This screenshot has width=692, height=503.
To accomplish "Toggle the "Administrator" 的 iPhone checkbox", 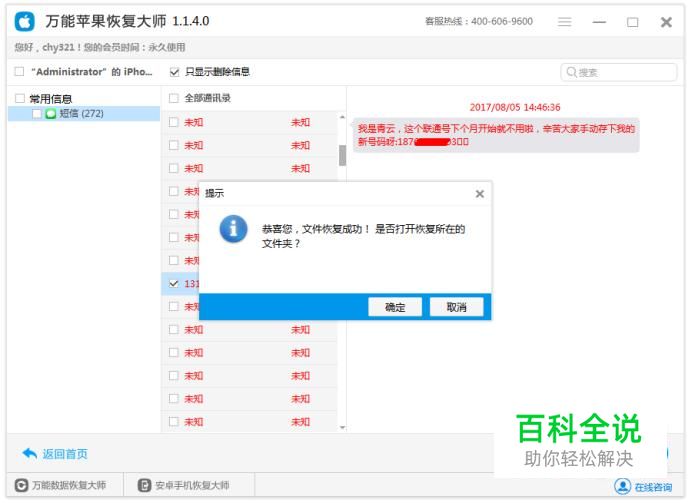I will click(19, 71).
